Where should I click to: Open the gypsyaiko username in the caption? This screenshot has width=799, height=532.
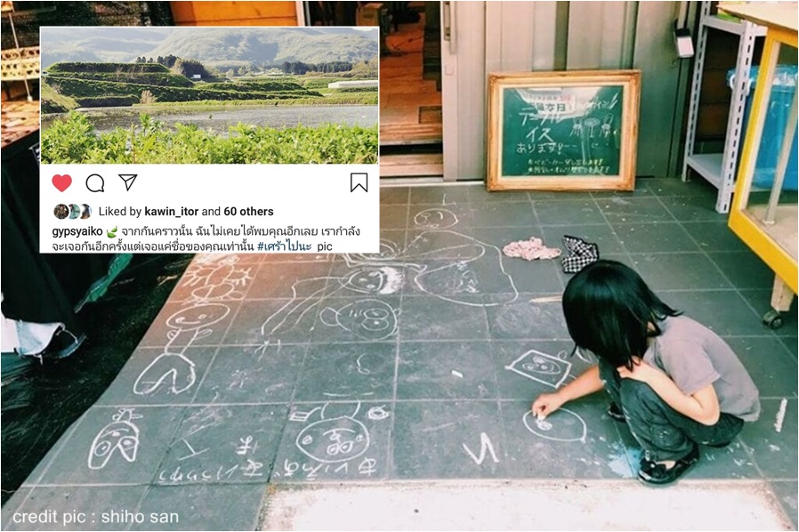pos(77,232)
